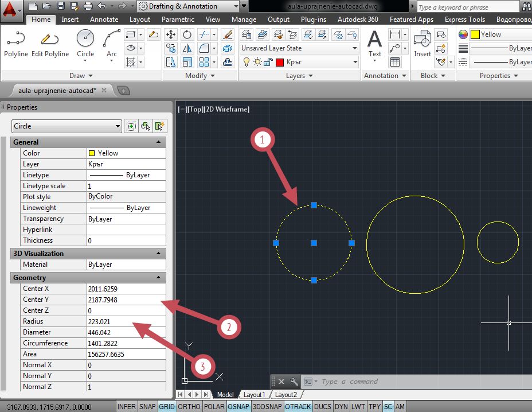
Task: Toggle OTRACK in status bar
Action: point(298,407)
